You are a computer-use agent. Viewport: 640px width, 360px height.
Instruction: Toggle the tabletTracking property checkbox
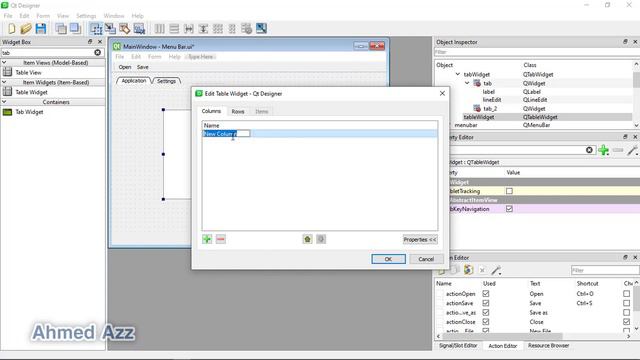pyautogui.click(x=509, y=191)
